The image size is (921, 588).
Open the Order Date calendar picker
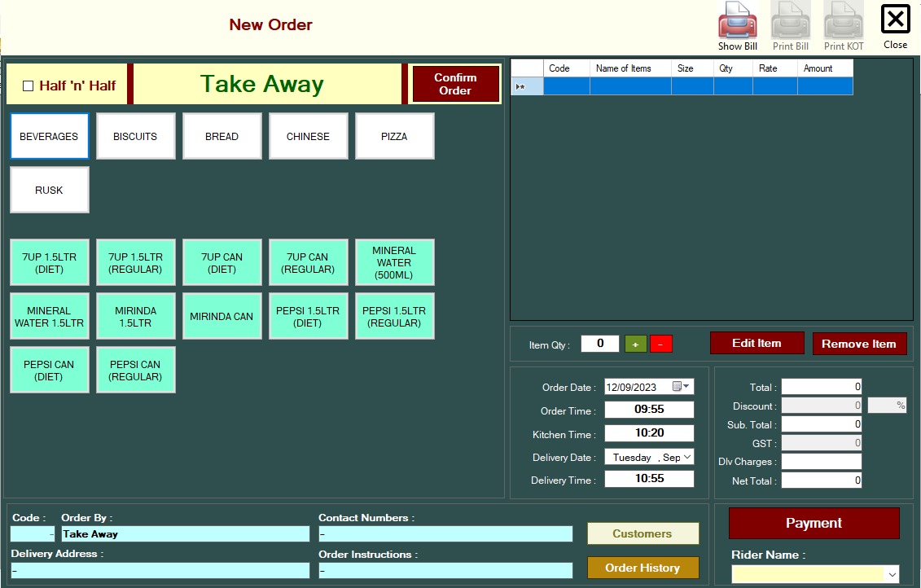point(681,387)
